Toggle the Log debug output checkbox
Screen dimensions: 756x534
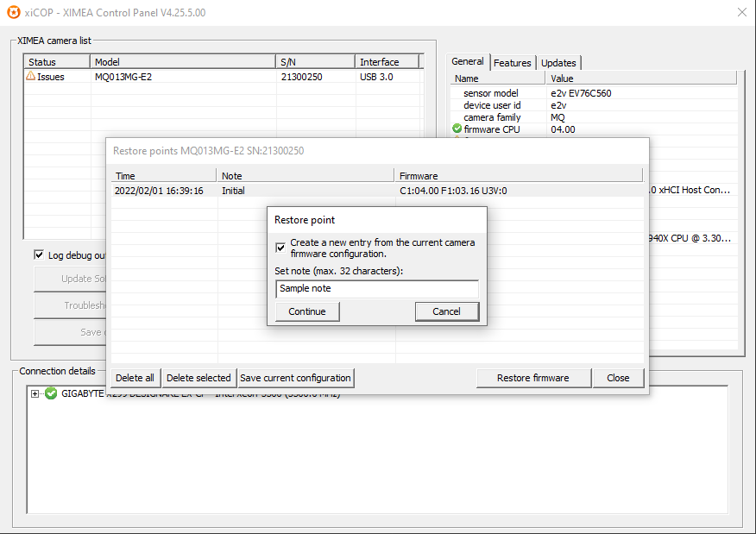click(x=39, y=255)
